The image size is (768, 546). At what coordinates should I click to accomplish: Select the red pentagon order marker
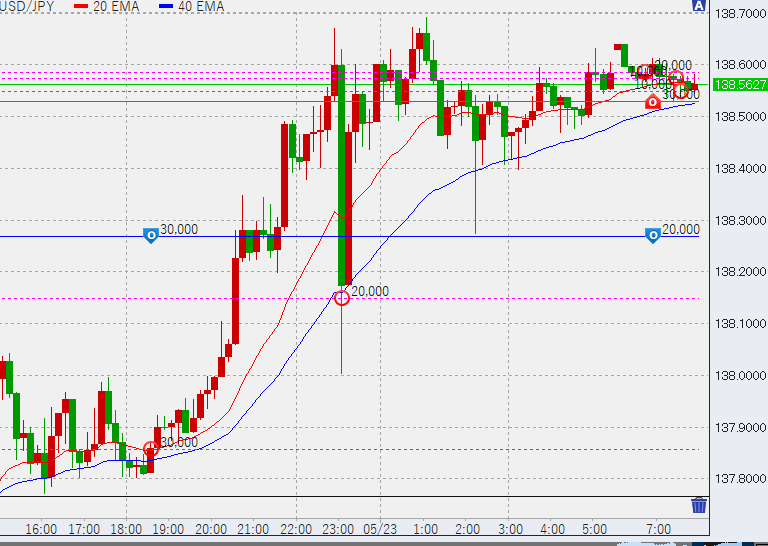pyautogui.click(x=653, y=102)
